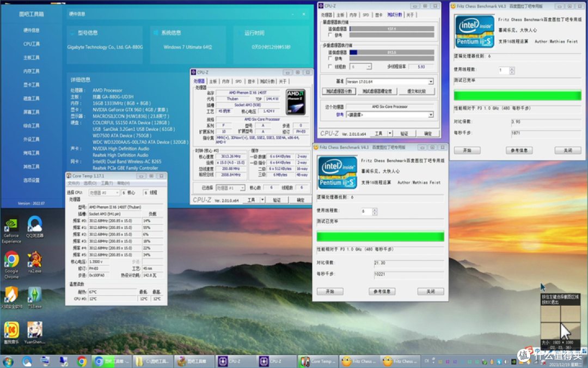
Task: Click Intel Pentium logo in 6-thread Fritz window
Action: tap(337, 172)
